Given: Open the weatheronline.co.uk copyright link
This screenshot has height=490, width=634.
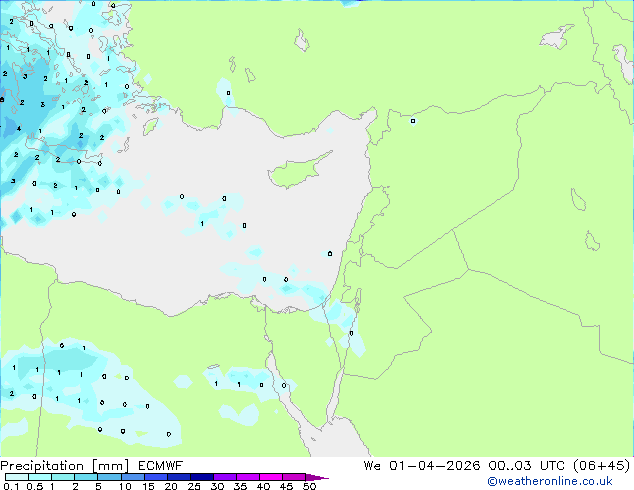Looking at the screenshot, I should [x=549, y=481].
